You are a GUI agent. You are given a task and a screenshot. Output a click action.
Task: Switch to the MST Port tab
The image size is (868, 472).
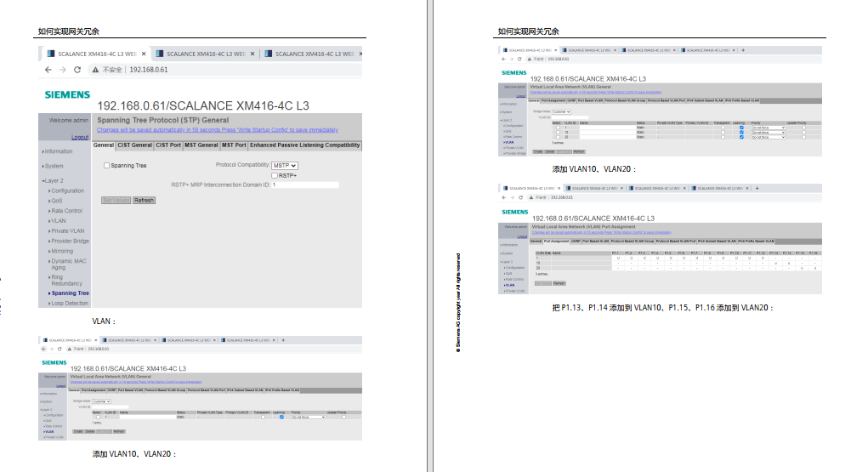[234, 145]
